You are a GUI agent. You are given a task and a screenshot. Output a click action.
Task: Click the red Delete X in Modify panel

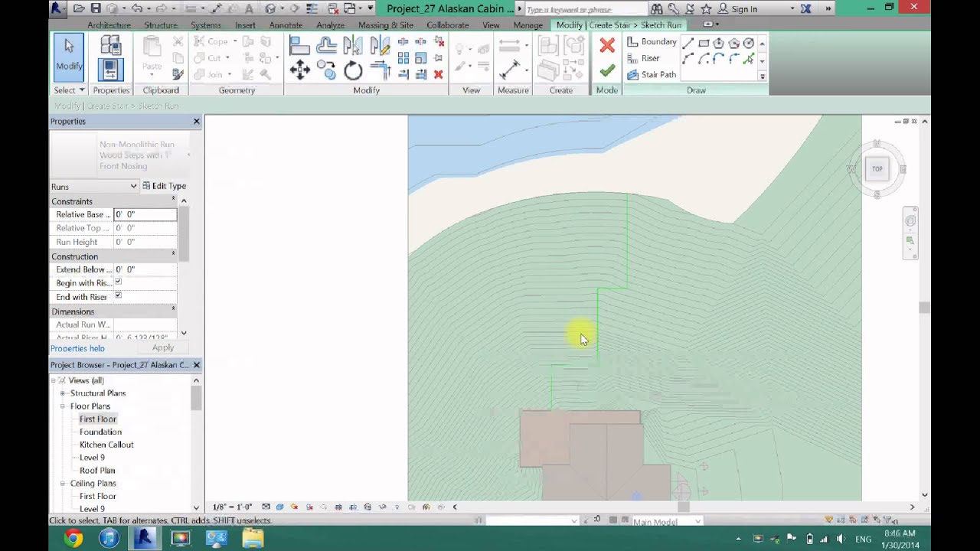click(438, 74)
